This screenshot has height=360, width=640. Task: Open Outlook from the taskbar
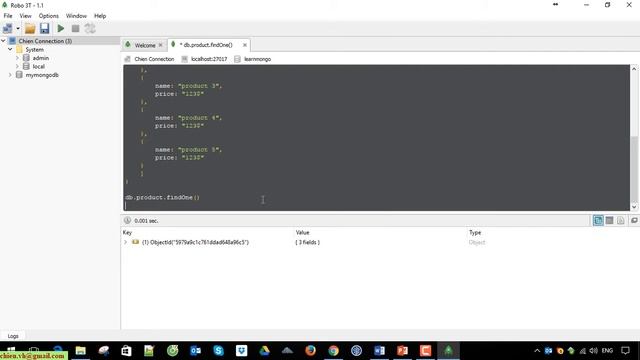click(x=196, y=351)
